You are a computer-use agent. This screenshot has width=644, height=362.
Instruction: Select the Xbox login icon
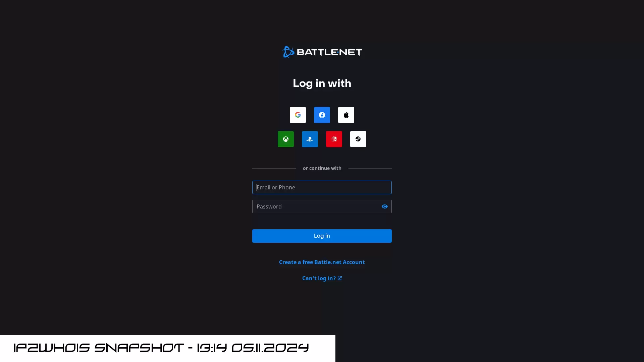pos(286,139)
